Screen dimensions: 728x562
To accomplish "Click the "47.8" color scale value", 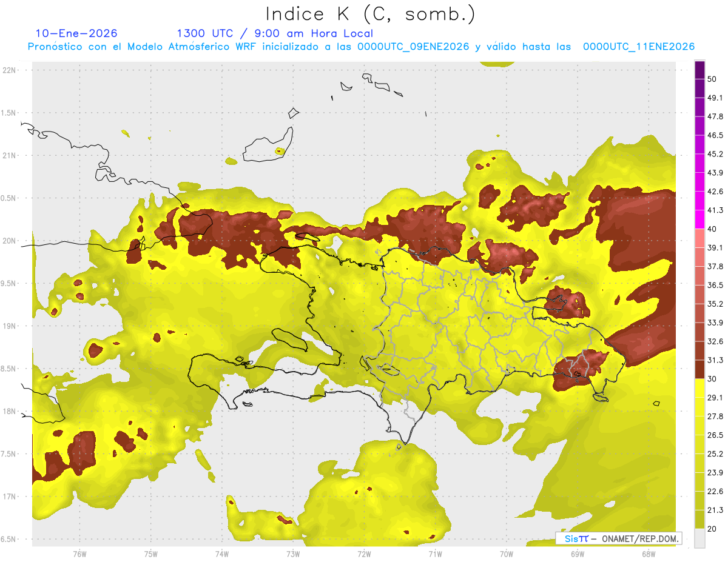I will click(x=715, y=116).
